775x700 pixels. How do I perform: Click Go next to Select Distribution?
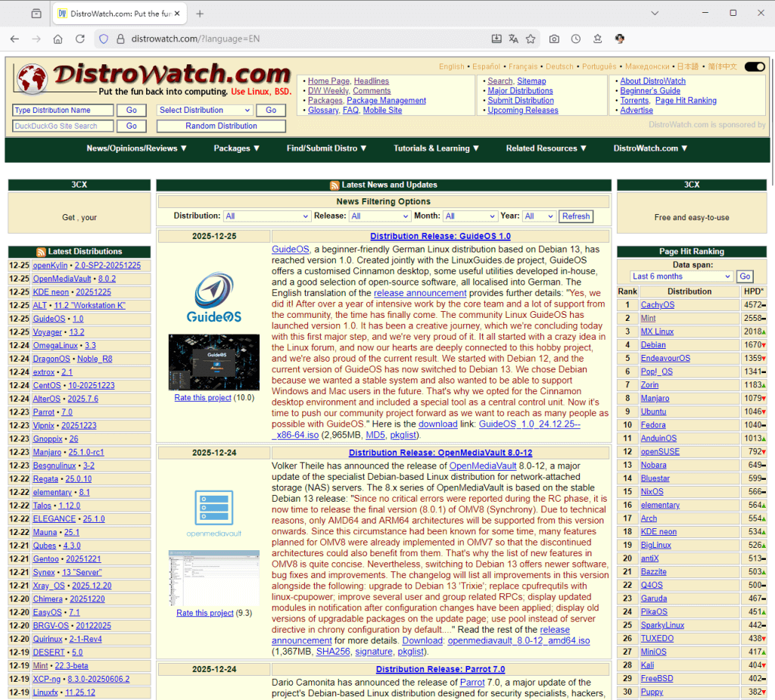click(271, 110)
